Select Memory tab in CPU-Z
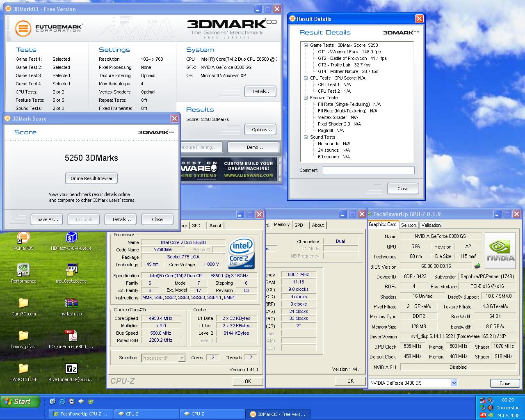Screen dimensions: 525x420 click(x=282, y=224)
